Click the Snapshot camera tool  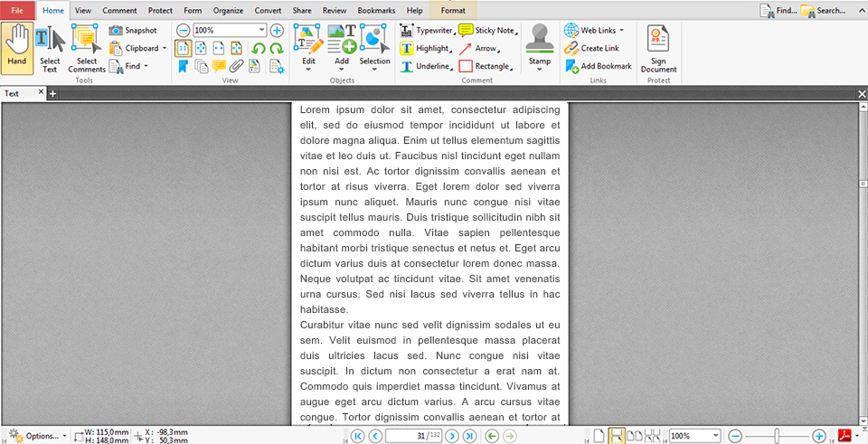(133, 30)
